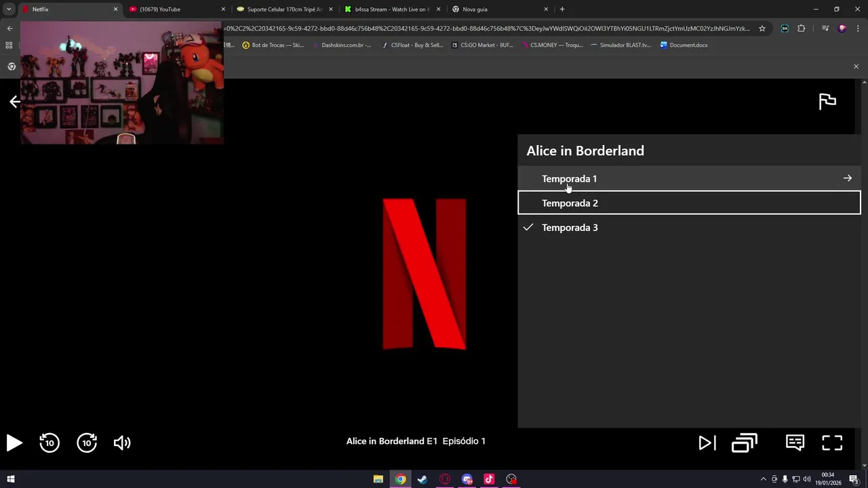Open the Chrome three-dot menu

click(859, 28)
